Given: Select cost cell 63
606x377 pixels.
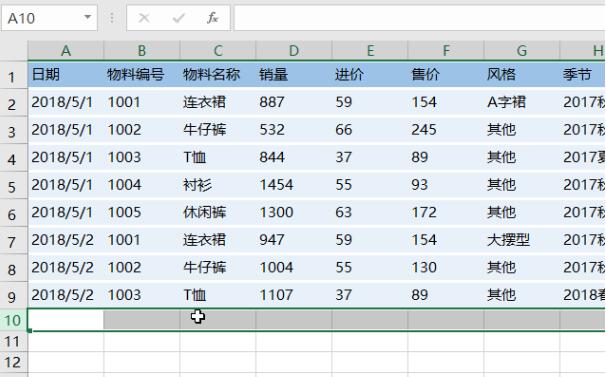Looking at the screenshot, I should pyautogui.click(x=370, y=212).
